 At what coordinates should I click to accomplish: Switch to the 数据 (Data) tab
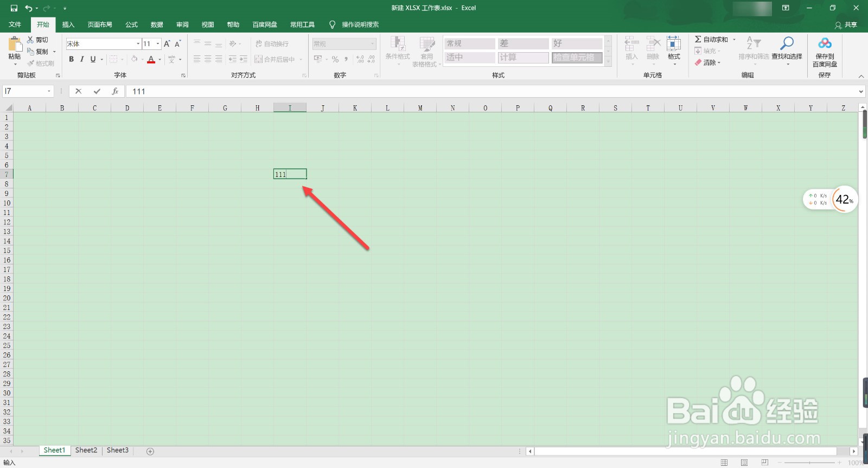click(157, 24)
